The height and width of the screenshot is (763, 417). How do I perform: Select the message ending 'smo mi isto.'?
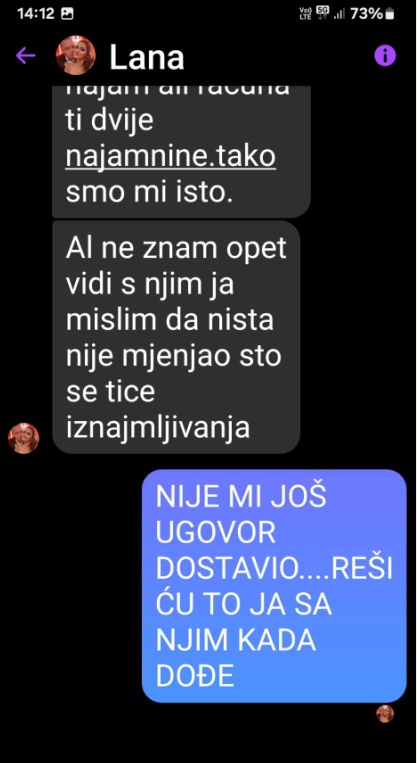181,152
